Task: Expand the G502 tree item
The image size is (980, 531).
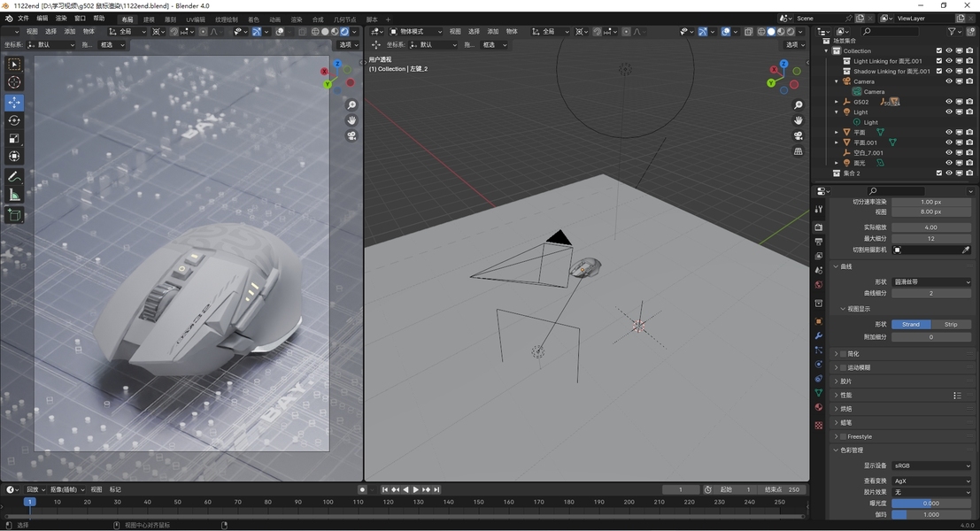Action: (x=837, y=102)
